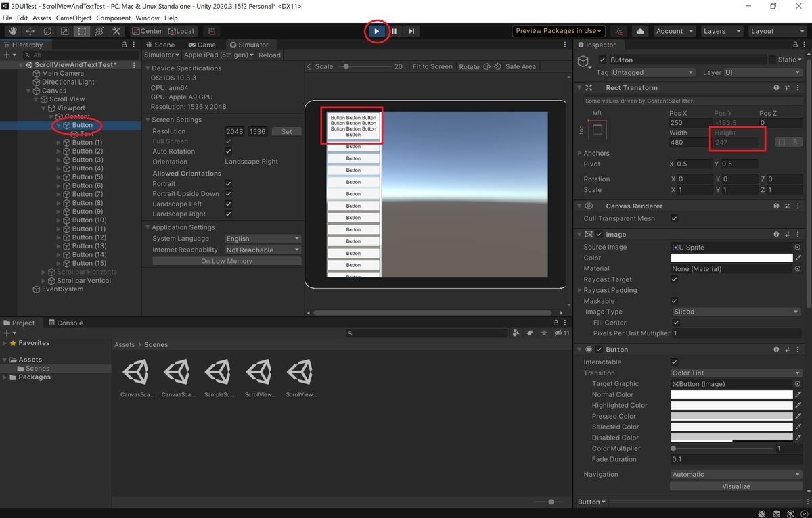Toggle Portrait orientation checkbox
Screen dimensions: 812x518
click(228, 184)
